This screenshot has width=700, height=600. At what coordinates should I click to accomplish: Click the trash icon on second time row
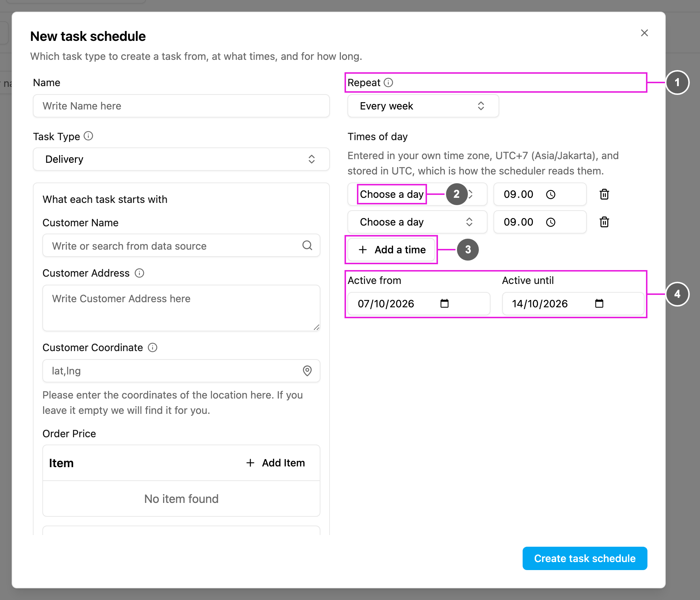(604, 222)
